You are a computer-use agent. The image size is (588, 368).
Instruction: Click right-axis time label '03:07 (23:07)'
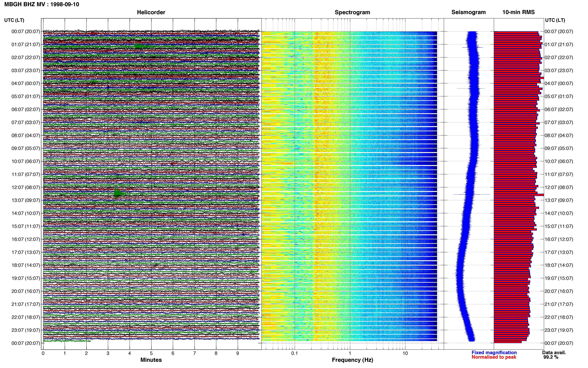click(x=559, y=71)
